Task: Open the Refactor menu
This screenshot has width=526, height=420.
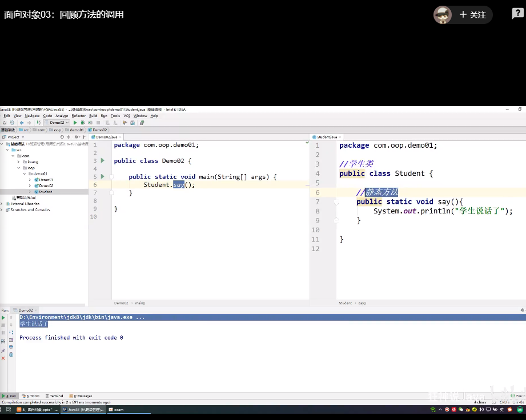Action: 78,116
